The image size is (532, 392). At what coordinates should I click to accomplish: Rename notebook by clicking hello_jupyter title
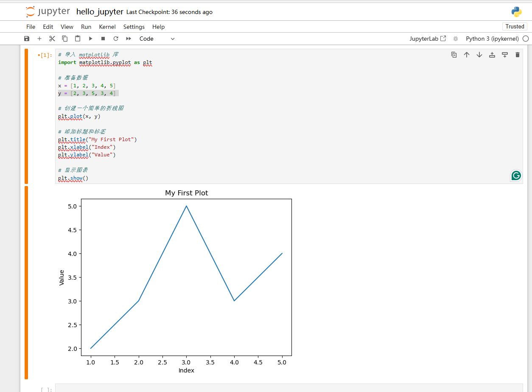pyautogui.click(x=100, y=12)
